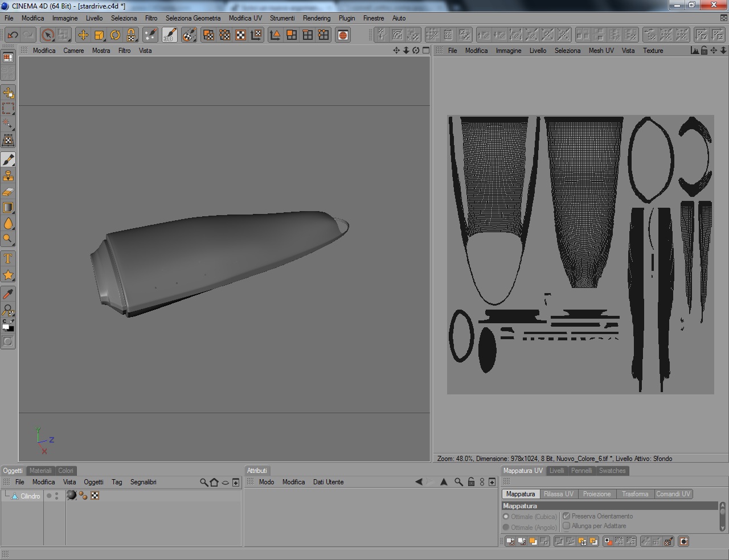This screenshot has height=560, width=729.
Task: Choose the Text tool icon
Action: (8, 259)
